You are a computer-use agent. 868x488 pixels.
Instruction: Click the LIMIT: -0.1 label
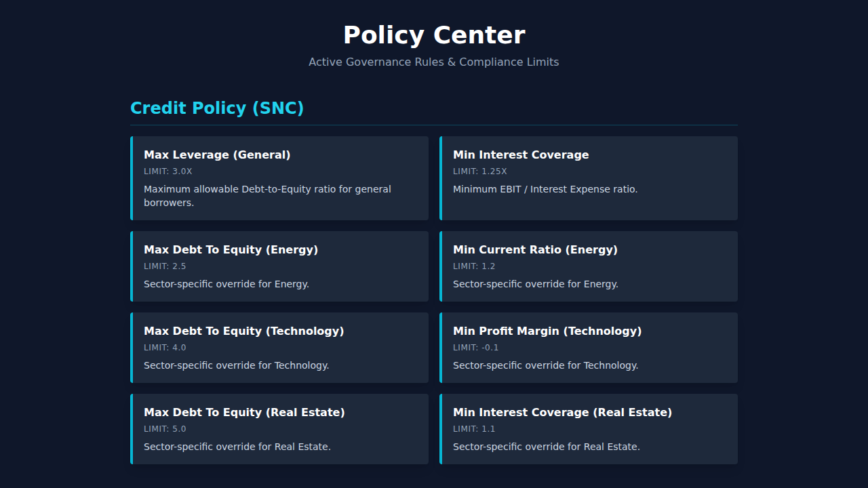coord(475,348)
